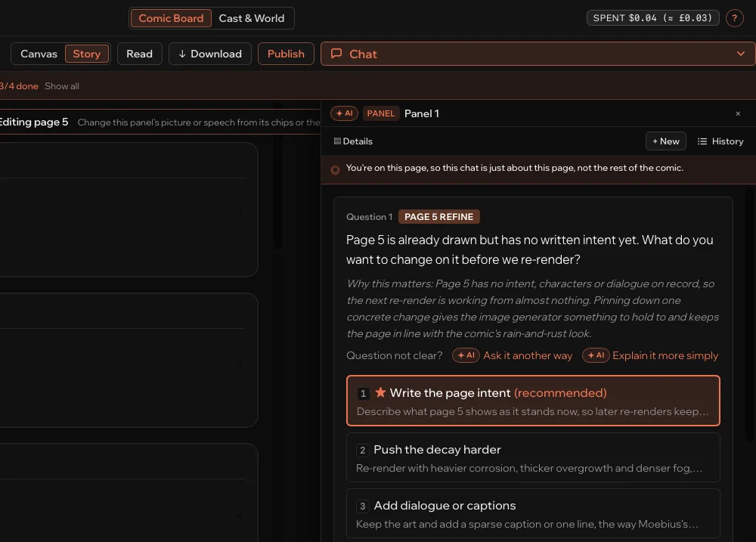Screen dimensions: 756x542
Task: Click AI badge before Explain it more simply
Action: 596,355
